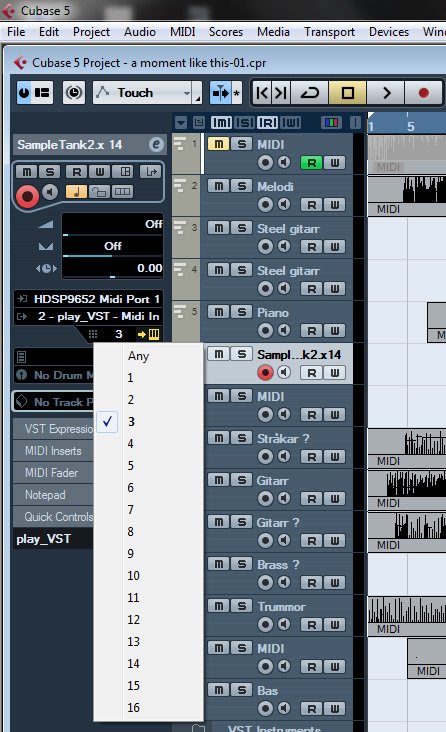Click the Show Inspector toolbar icon
446x732 pixels.
(42, 92)
